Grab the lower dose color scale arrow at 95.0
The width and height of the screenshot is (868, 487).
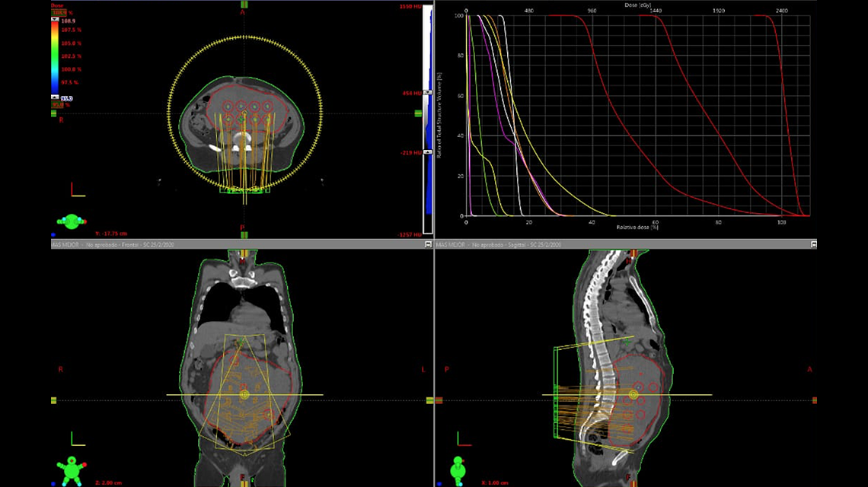pos(54,97)
